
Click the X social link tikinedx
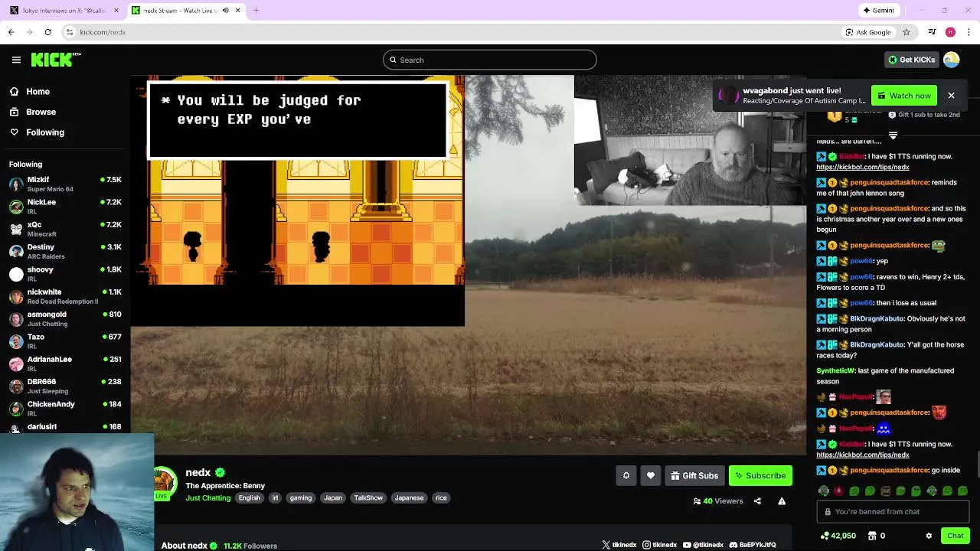coord(619,545)
